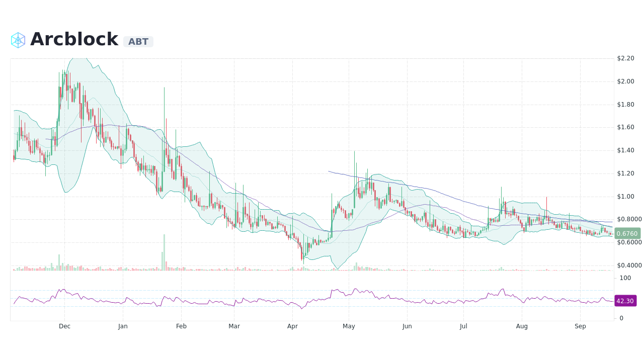
Task: Expand the Jul marker on the timeline
Action: (463, 326)
